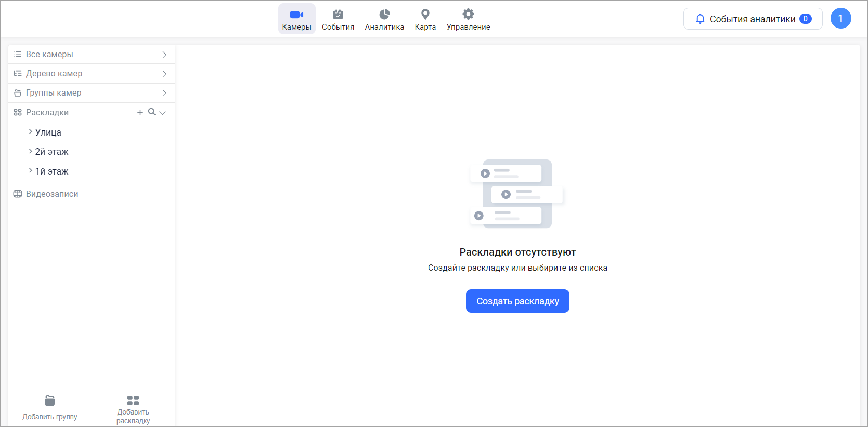The width and height of the screenshot is (868, 427).
Task: Expand the Улица layout item
Action: click(31, 132)
